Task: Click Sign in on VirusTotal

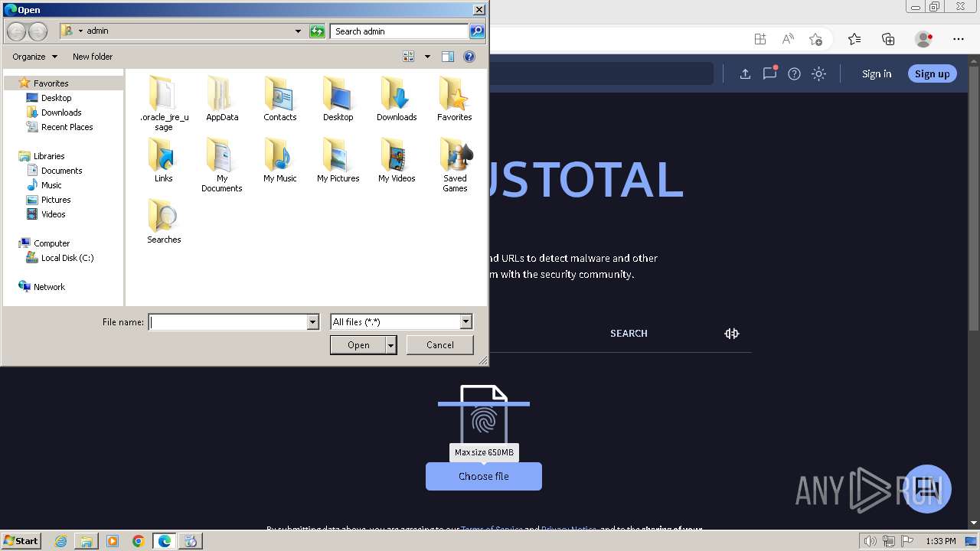Action: [x=877, y=74]
